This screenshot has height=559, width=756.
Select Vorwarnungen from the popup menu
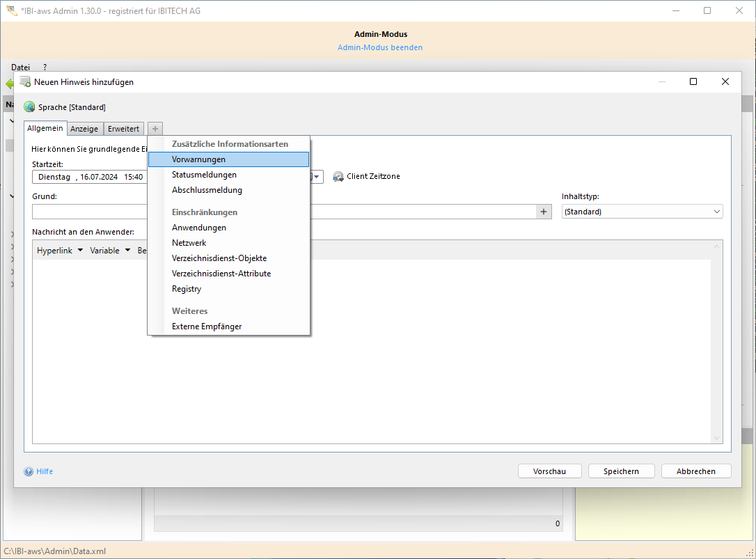(198, 159)
